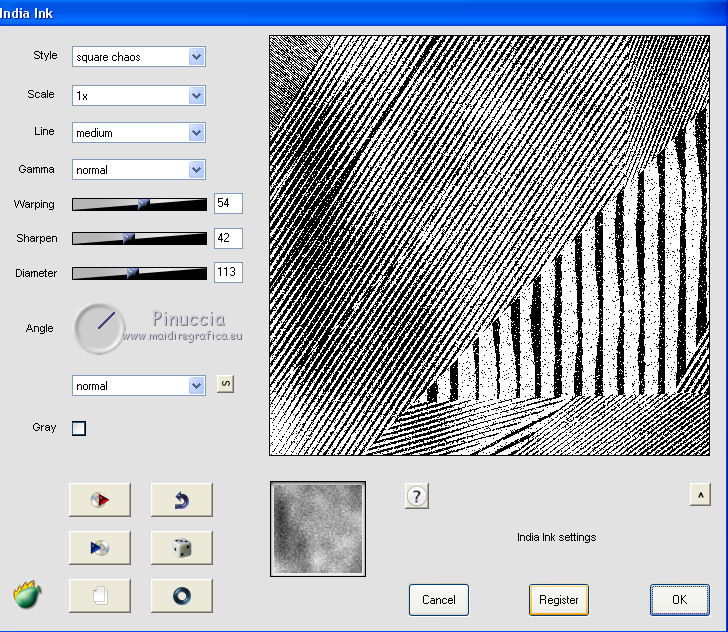
Task: Click the Diameter value field showing 113
Action: click(228, 273)
